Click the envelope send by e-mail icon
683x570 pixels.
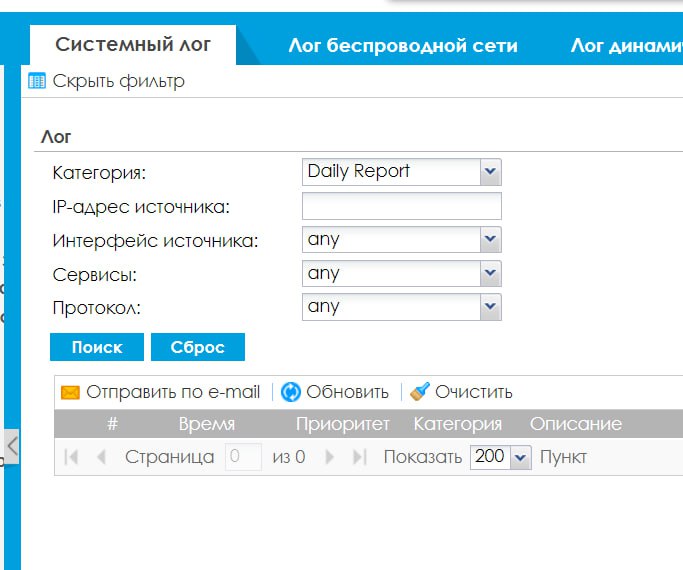click(70, 392)
